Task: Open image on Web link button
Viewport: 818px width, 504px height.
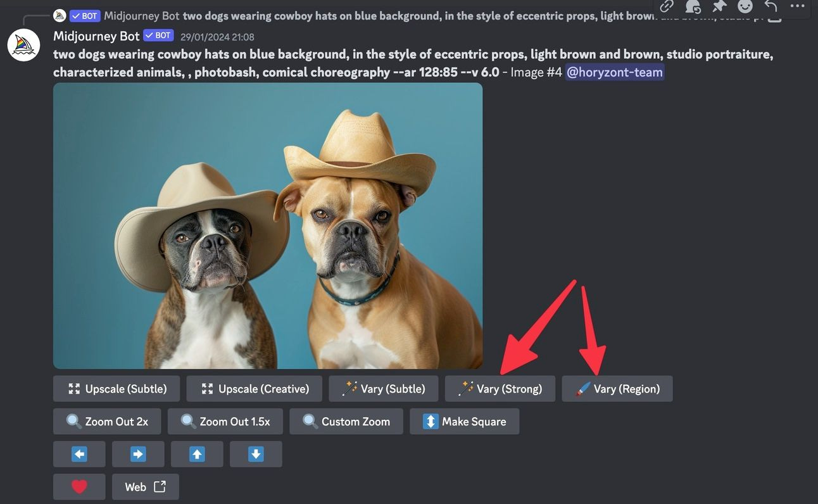Action: point(146,487)
